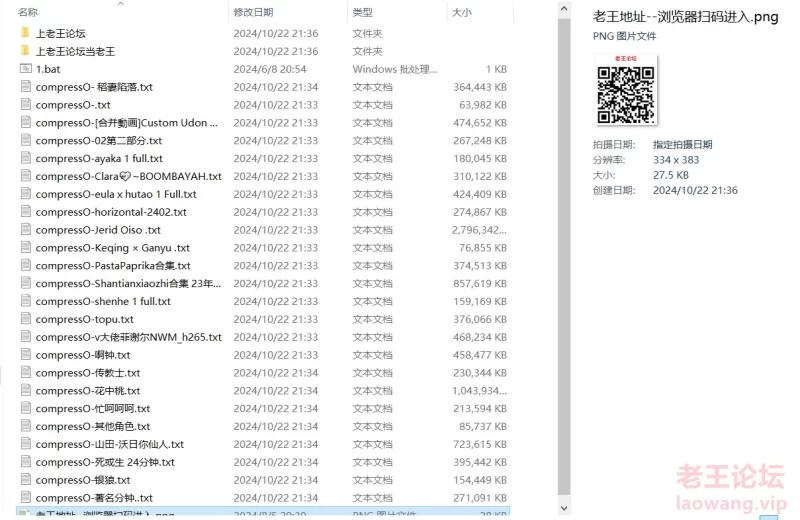
Task: Click the preview title 老王地址--浏览器扫码进入.png
Action: tap(685, 17)
